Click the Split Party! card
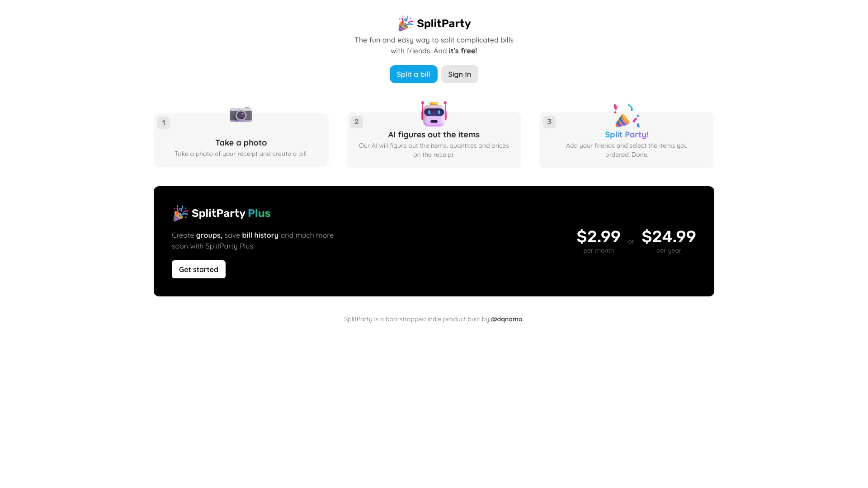Screen dimensions: 868x488 click(x=626, y=140)
